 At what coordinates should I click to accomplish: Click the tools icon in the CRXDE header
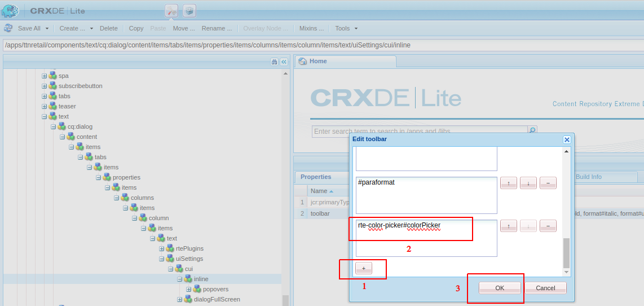171,11
